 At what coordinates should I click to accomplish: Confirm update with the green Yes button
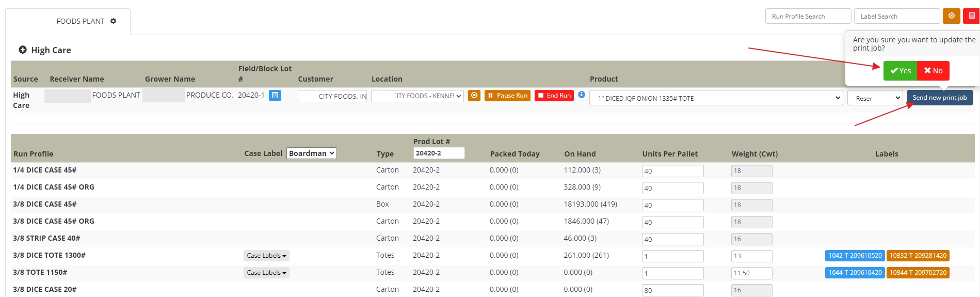click(x=900, y=71)
